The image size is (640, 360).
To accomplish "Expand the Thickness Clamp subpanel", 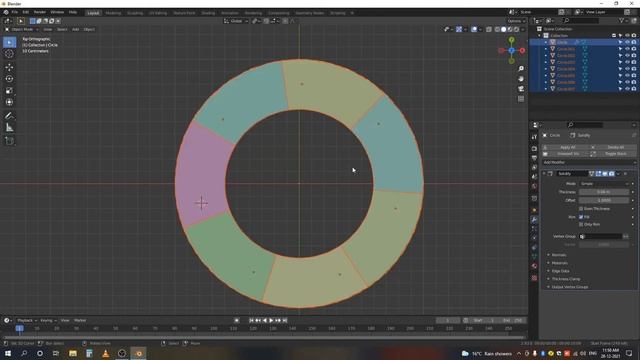I will (565, 279).
